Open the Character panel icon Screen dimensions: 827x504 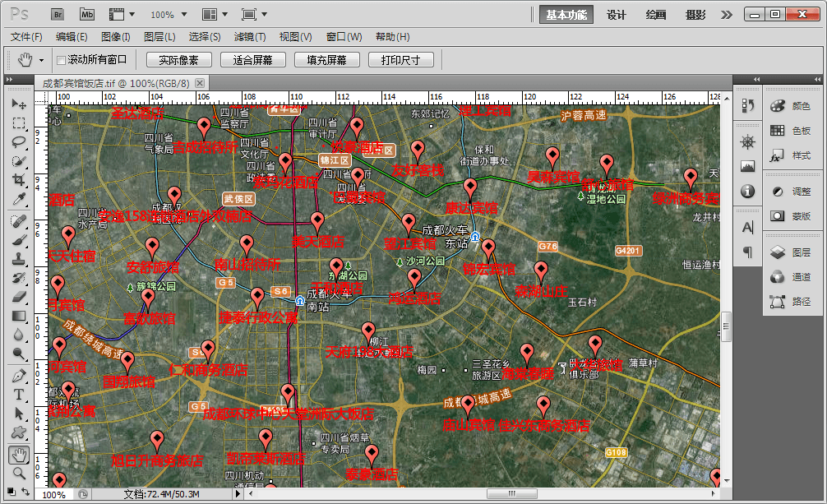tap(747, 228)
